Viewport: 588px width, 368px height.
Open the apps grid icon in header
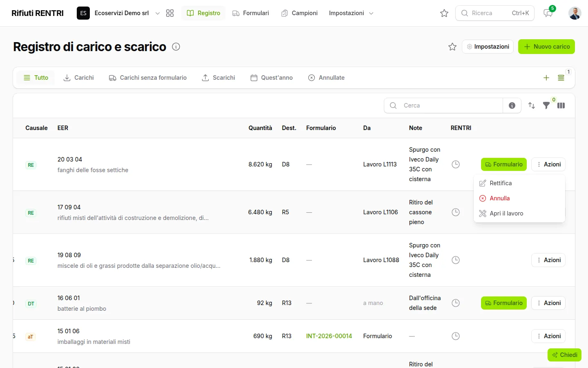click(170, 13)
